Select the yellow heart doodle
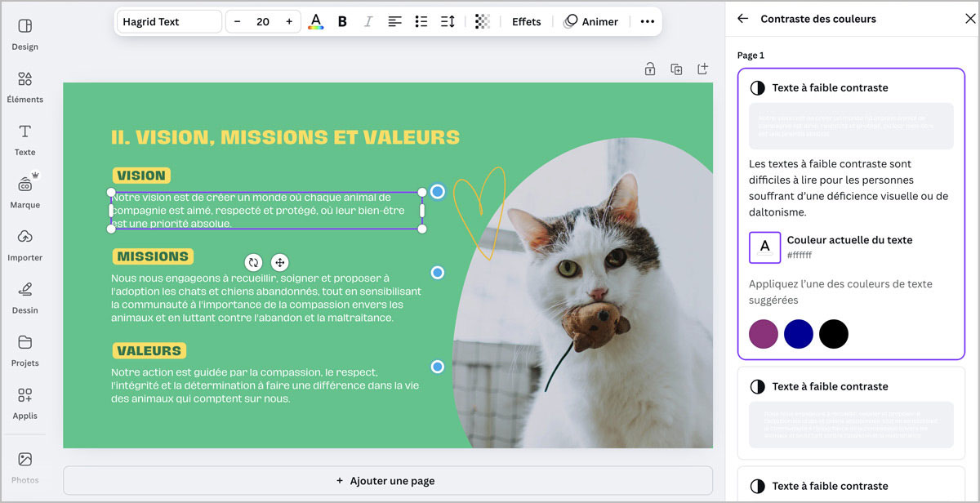 [x=479, y=213]
